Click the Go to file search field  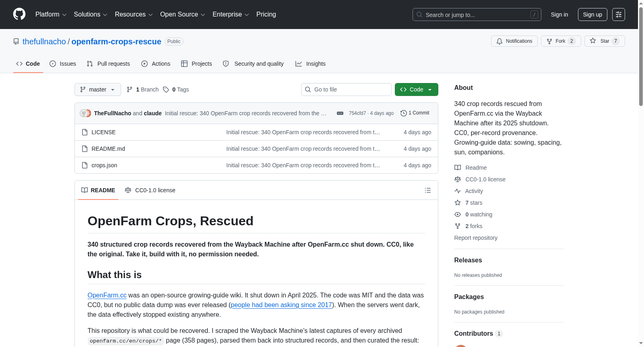click(346, 89)
